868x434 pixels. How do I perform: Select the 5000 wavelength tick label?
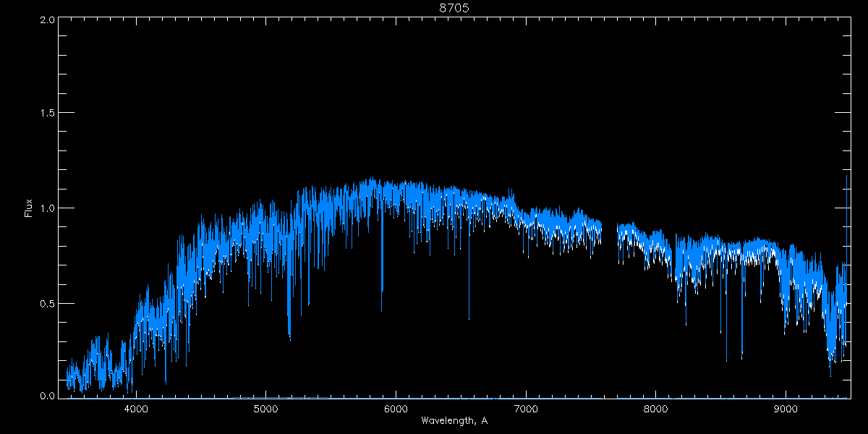pos(266,409)
